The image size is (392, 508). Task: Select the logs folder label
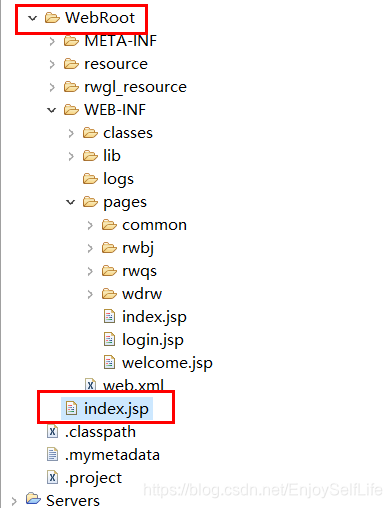click(x=118, y=179)
